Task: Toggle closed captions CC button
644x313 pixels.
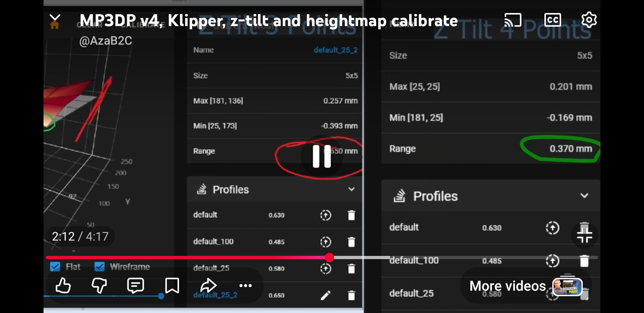Action: 553,20
